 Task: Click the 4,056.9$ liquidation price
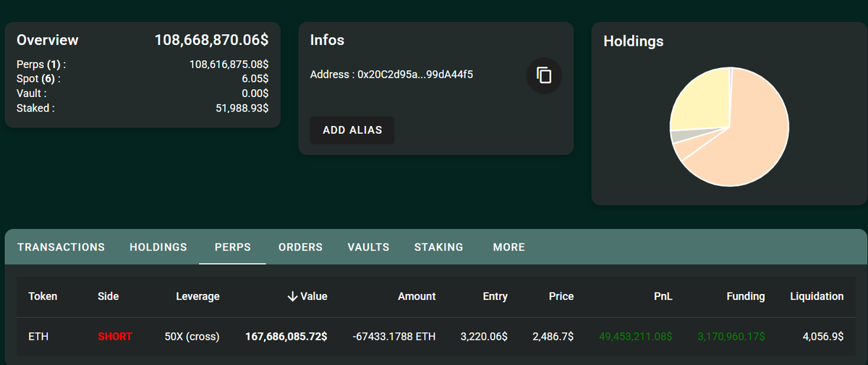pos(823,337)
